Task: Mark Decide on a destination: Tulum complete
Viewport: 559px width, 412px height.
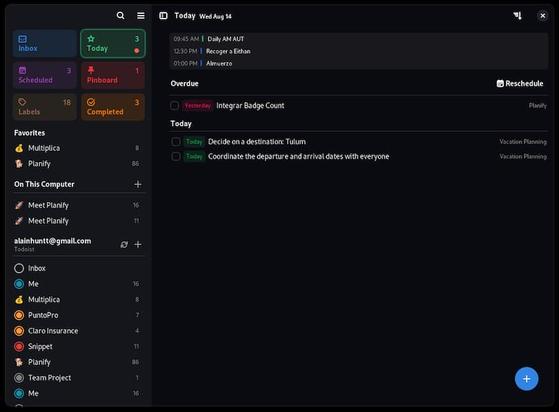Action: 176,142
